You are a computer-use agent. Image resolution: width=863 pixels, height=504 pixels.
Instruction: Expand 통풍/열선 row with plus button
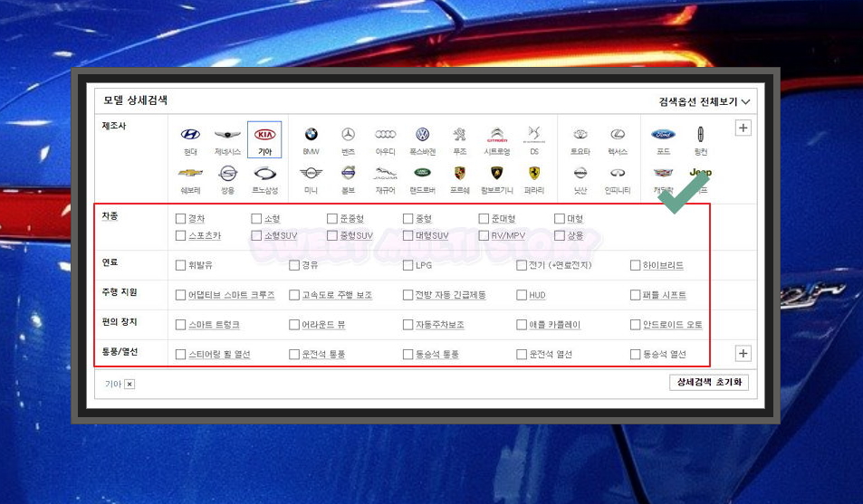(x=743, y=353)
